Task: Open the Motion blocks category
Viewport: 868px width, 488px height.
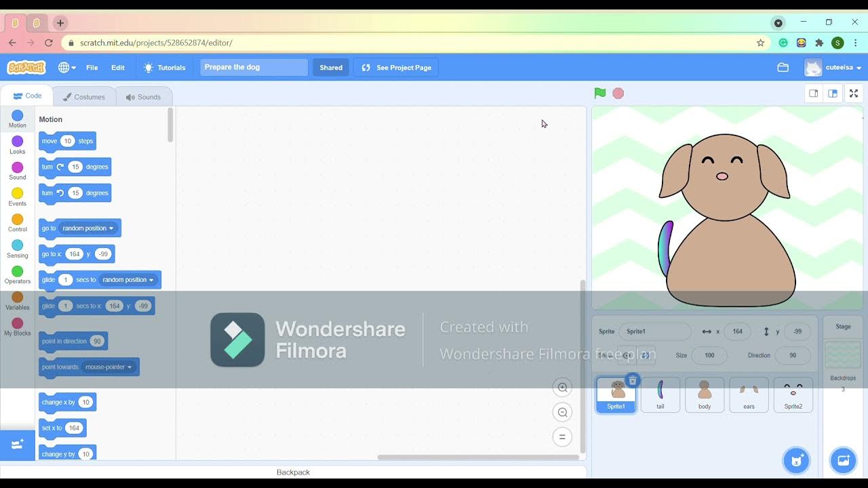Action: click(18, 119)
